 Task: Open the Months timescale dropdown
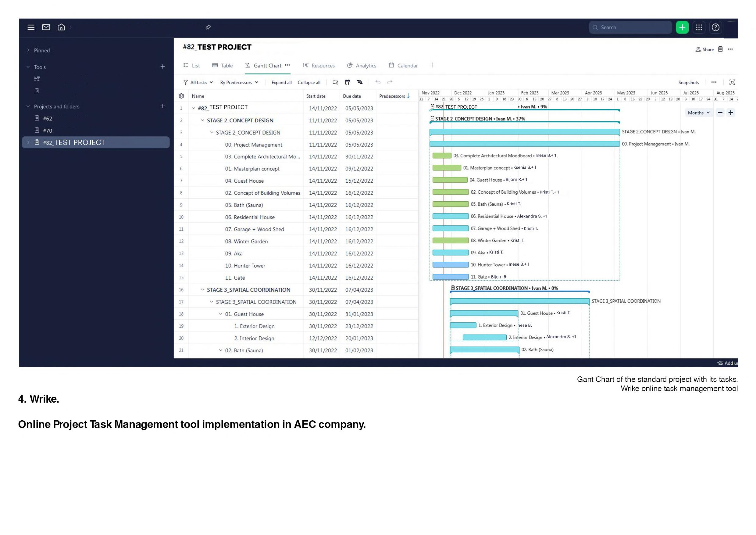coord(698,113)
